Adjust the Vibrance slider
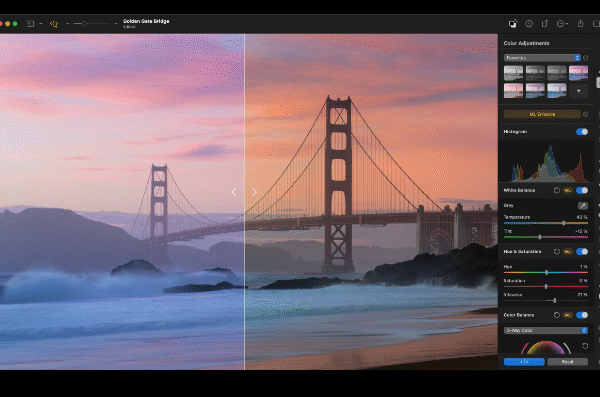 (x=546, y=301)
